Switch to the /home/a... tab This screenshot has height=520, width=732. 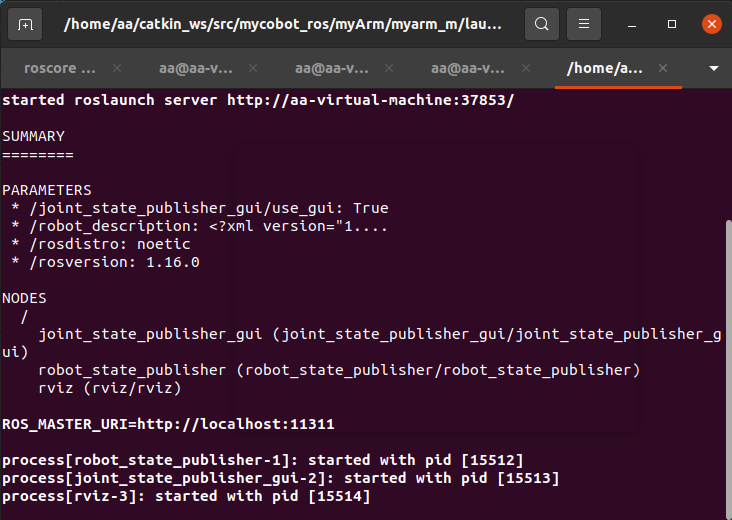click(x=605, y=68)
